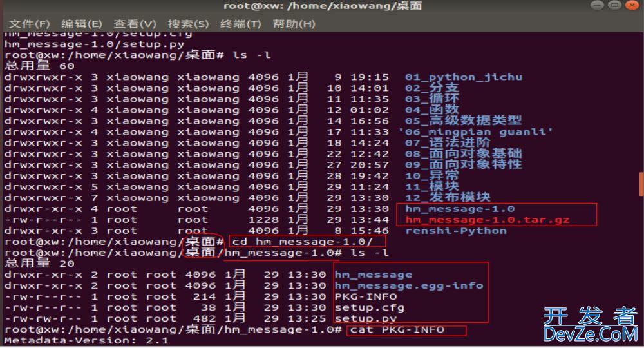Click directory name 04_函数
Viewport: 644px width, 348px height.
tap(431, 110)
